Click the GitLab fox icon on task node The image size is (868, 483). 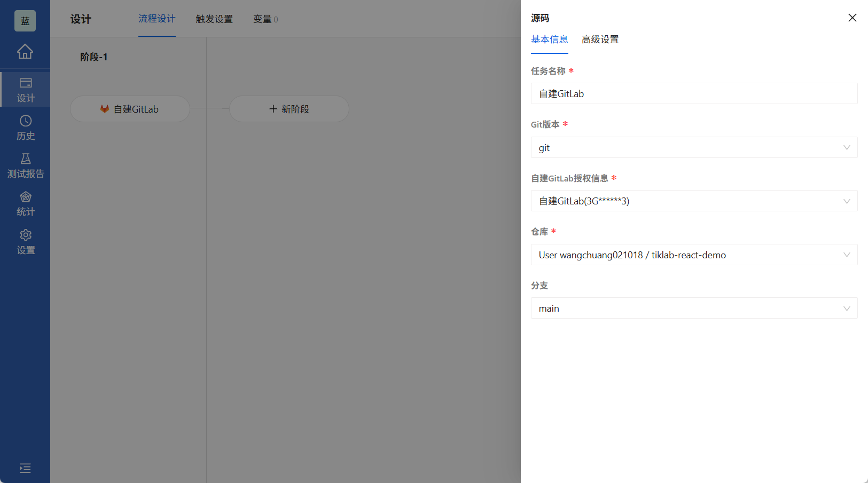click(105, 109)
